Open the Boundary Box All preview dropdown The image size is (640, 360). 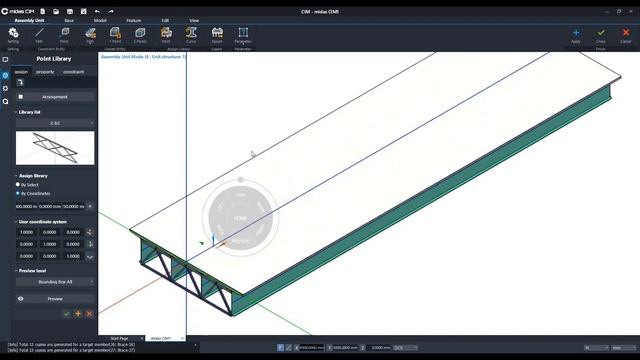55,282
